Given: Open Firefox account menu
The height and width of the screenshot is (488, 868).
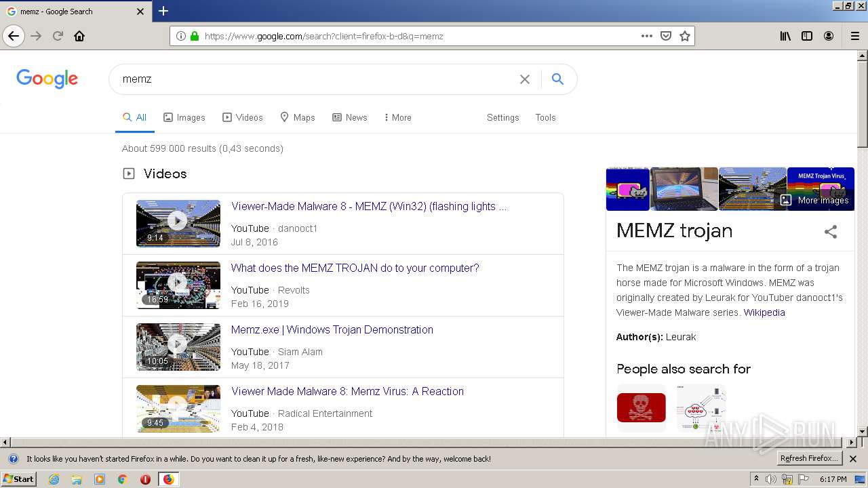Looking at the screenshot, I should tap(829, 36).
